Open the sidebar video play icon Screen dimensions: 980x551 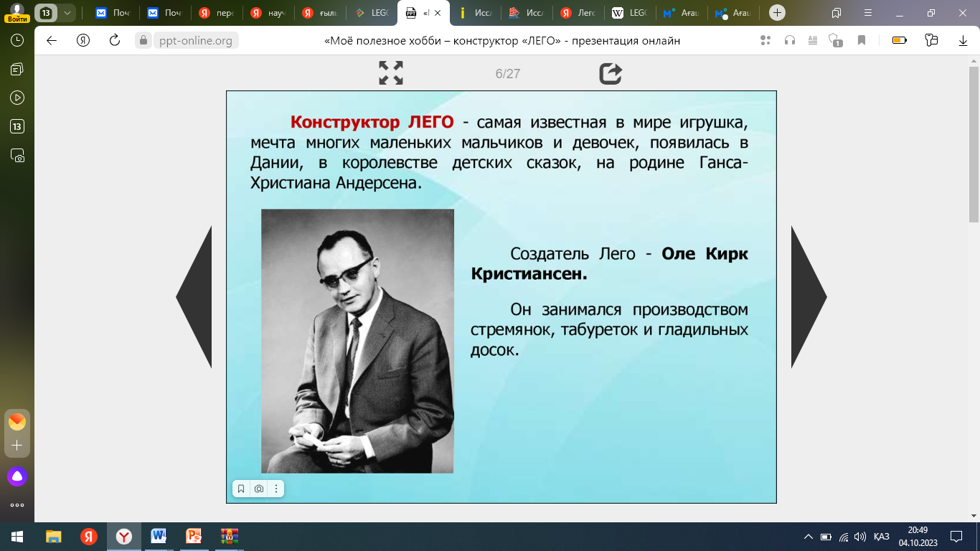click(17, 98)
